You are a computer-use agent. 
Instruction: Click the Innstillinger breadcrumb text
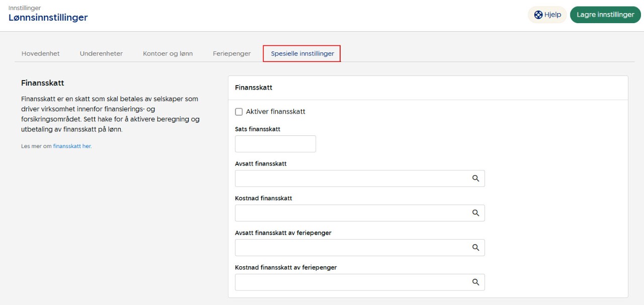[25, 8]
